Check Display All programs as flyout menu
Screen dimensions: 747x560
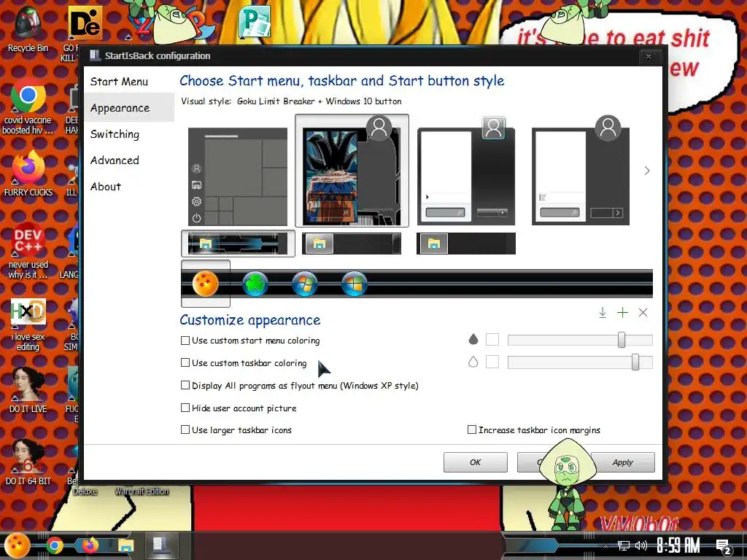[185, 385]
